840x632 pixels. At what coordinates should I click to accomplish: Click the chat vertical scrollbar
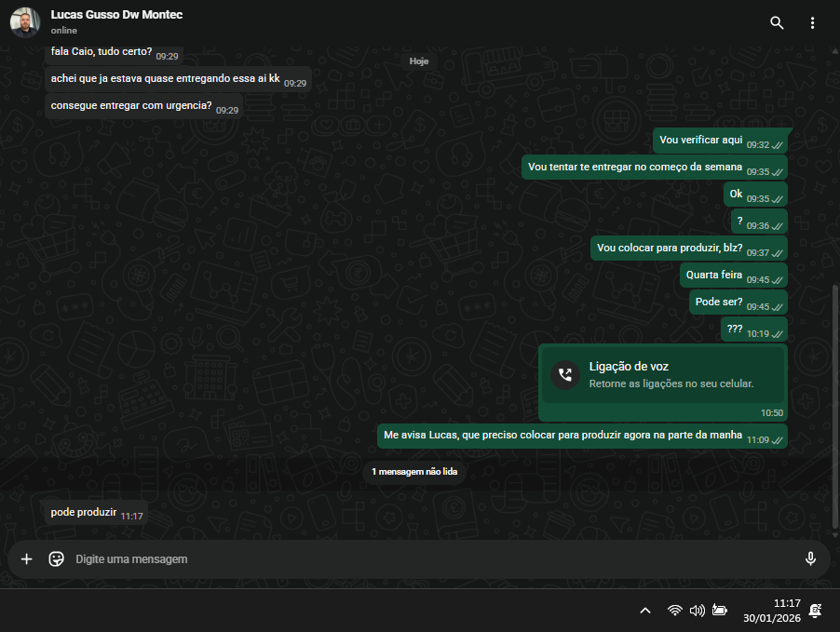coord(834,391)
